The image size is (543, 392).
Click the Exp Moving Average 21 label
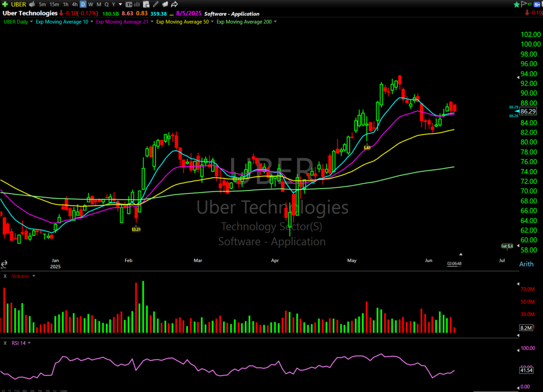(122, 22)
